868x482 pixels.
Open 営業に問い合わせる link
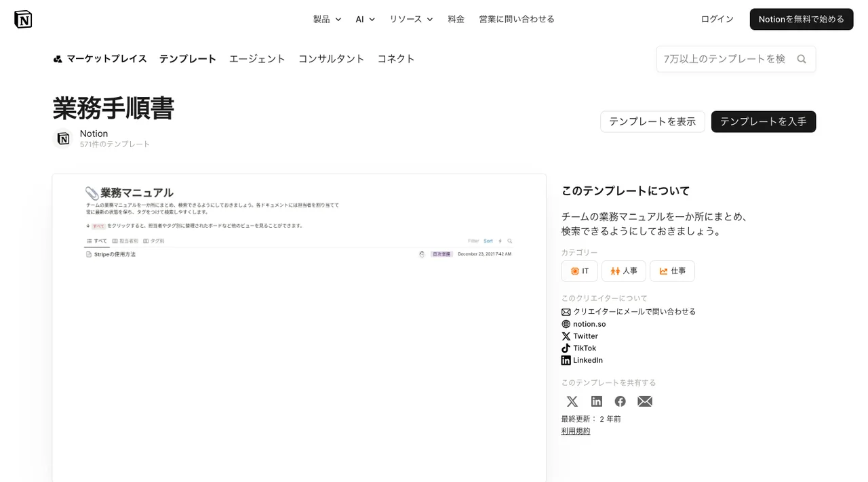tap(517, 19)
